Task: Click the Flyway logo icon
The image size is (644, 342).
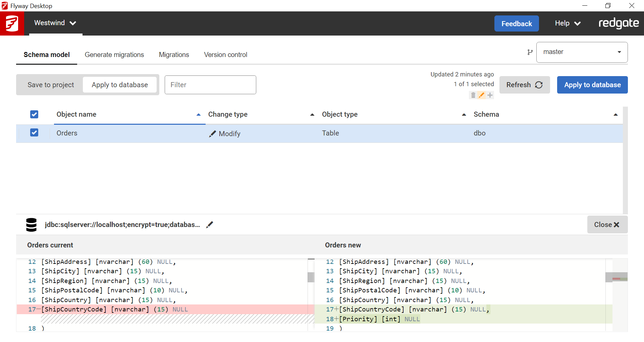Action: tap(12, 23)
